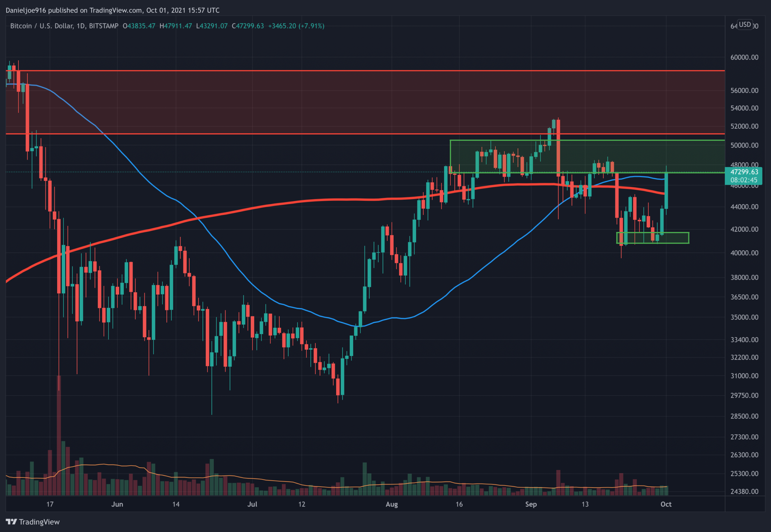
Task: Click the 40000.00 price axis label
Action: pos(744,253)
